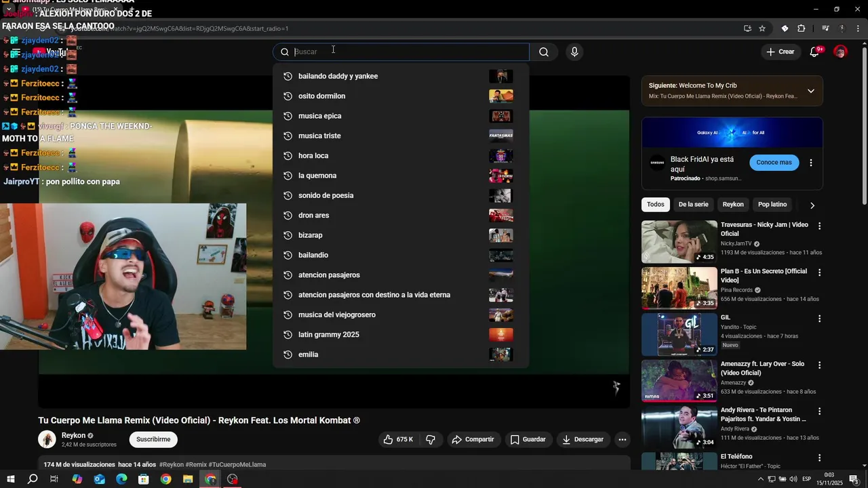
Task: Open the Reykon channel avatar
Action: [47, 439]
